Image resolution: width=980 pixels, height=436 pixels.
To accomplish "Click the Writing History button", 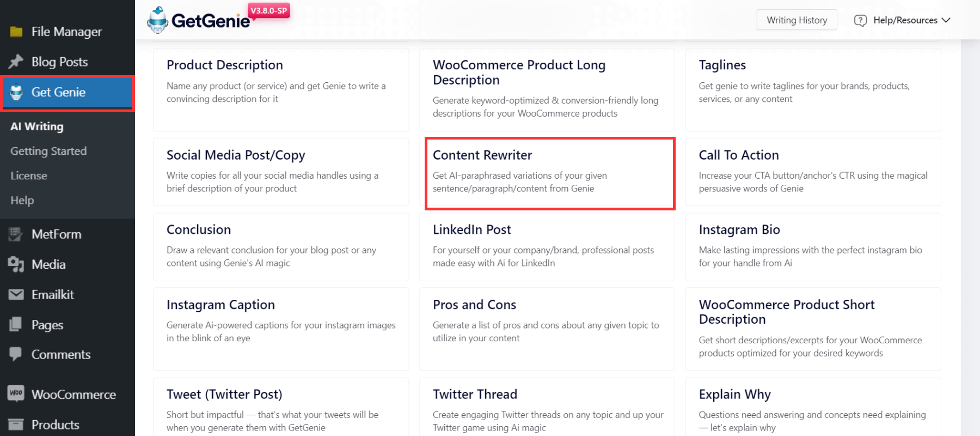I will pos(797,20).
